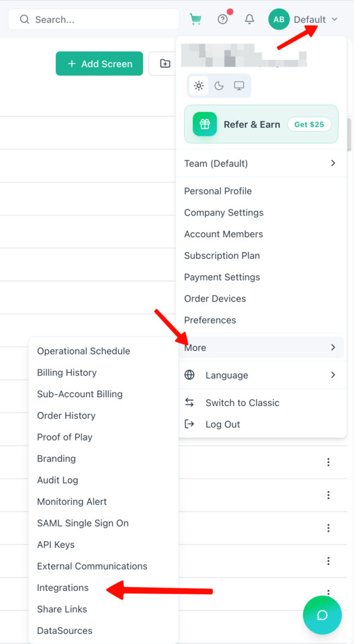Image resolution: width=354 pixels, height=644 pixels.
Task: Open the help question mark icon
Action: (223, 19)
